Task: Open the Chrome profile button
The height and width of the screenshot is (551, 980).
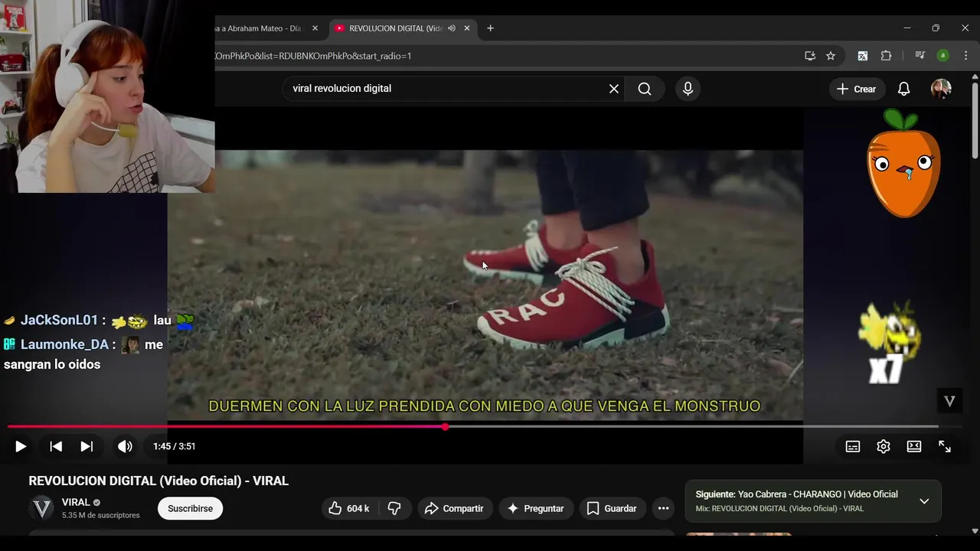Action: (943, 56)
